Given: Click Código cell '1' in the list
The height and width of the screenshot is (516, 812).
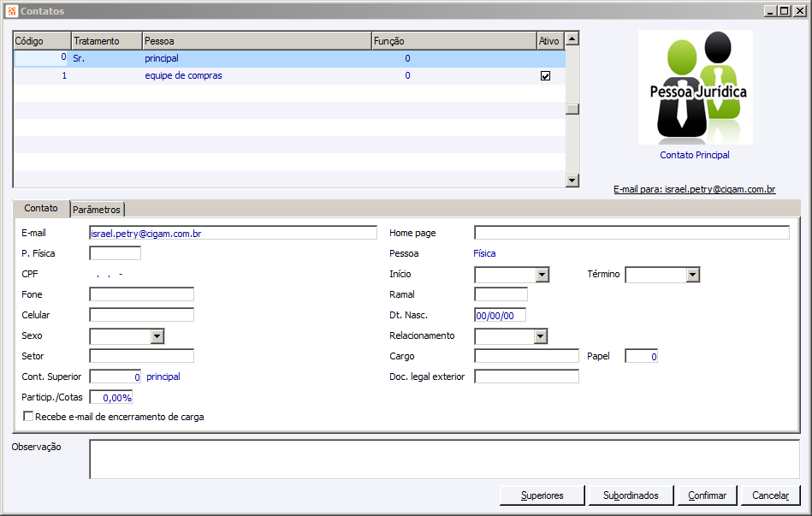Looking at the screenshot, I should pos(64,75).
